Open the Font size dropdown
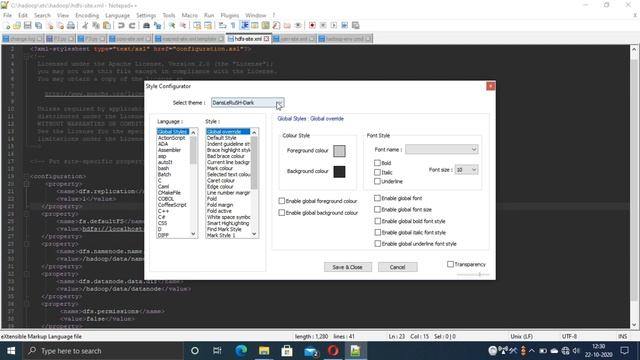This screenshot has width=640, height=360. [x=466, y=169]
